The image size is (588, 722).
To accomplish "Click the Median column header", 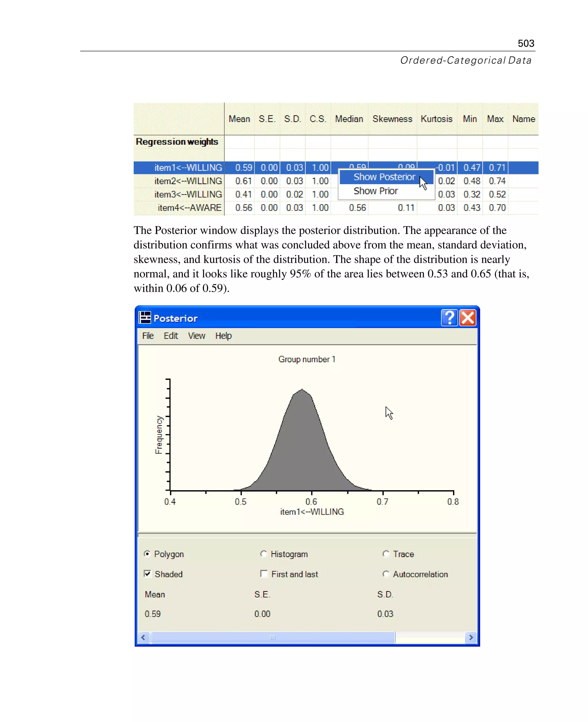I will pyautogui.click(x=349, y=119).
